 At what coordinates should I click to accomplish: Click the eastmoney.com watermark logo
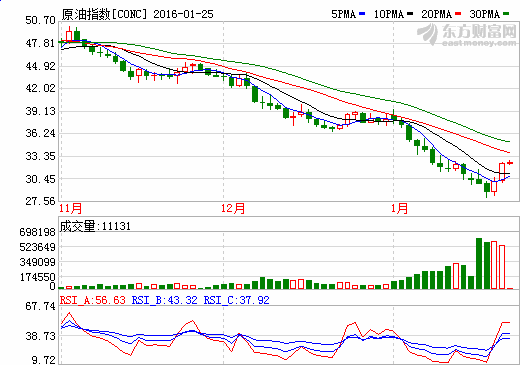(x=467, y=35)
